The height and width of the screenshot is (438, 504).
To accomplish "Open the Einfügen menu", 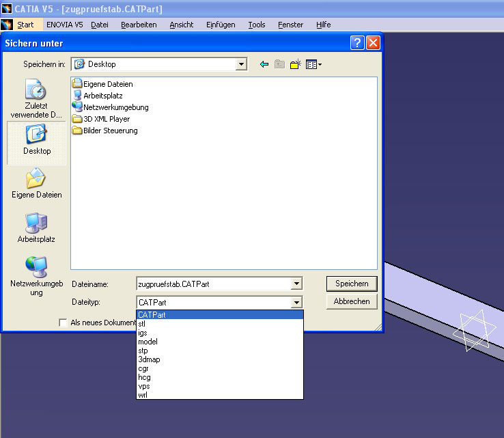I will click(x=221, y=25).
